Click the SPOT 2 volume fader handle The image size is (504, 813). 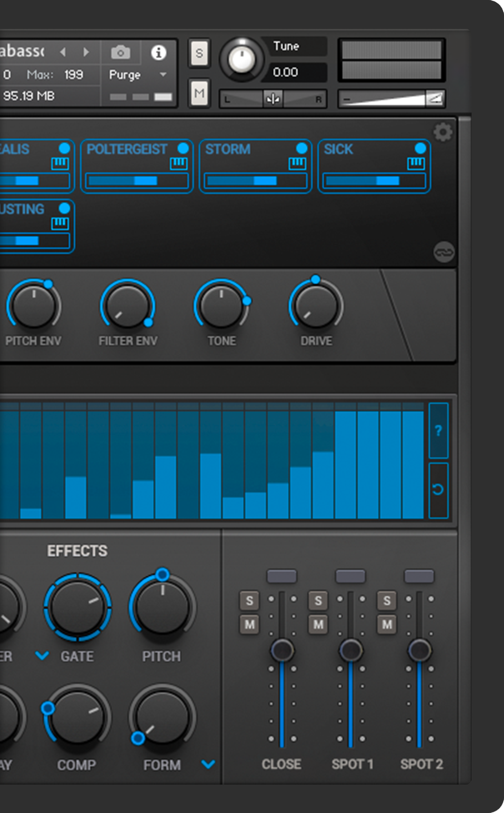(419, 650)
